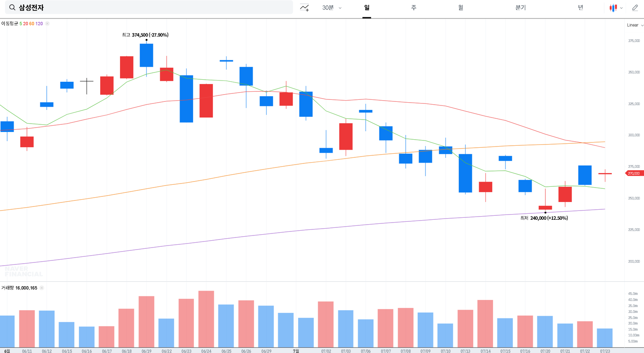Click the 06/19 date axis label

(147, 351)
